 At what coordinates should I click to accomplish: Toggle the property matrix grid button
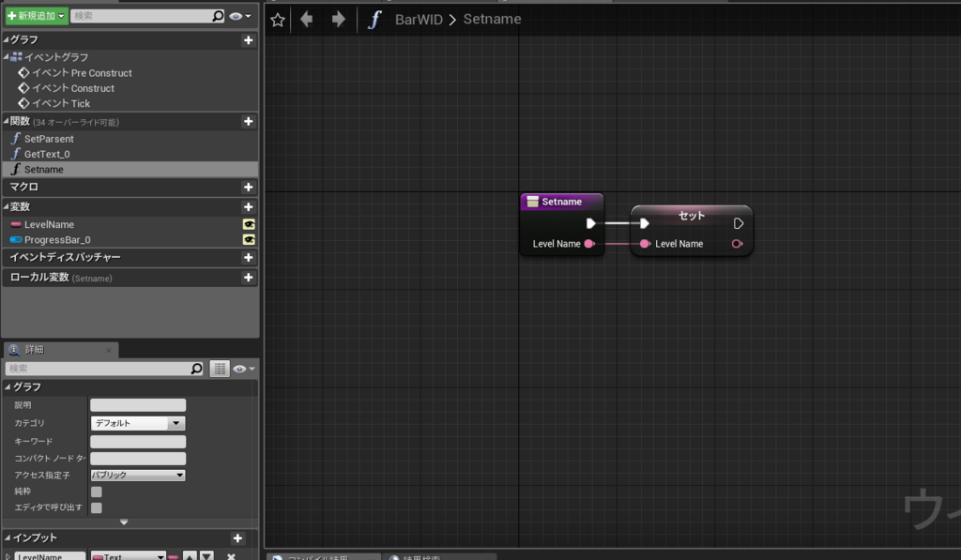coord(220,369)
